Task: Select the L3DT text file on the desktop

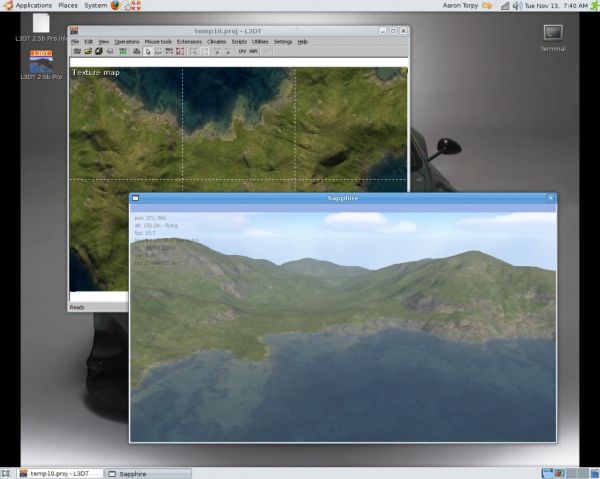Action: [x=41, y=22]
